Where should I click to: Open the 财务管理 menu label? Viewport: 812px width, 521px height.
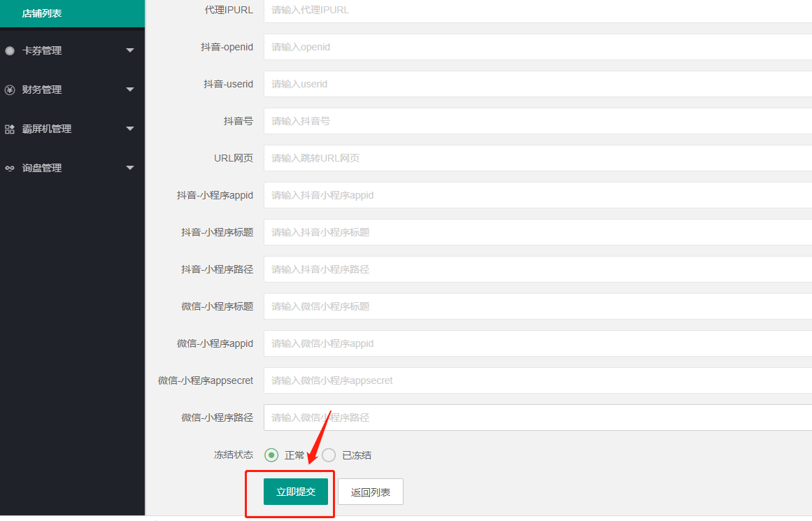click(42, 90)
